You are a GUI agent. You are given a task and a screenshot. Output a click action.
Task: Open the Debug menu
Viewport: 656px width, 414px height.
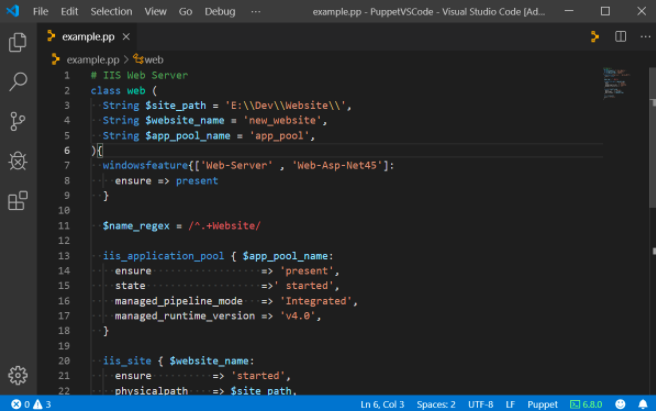point(220,11)
